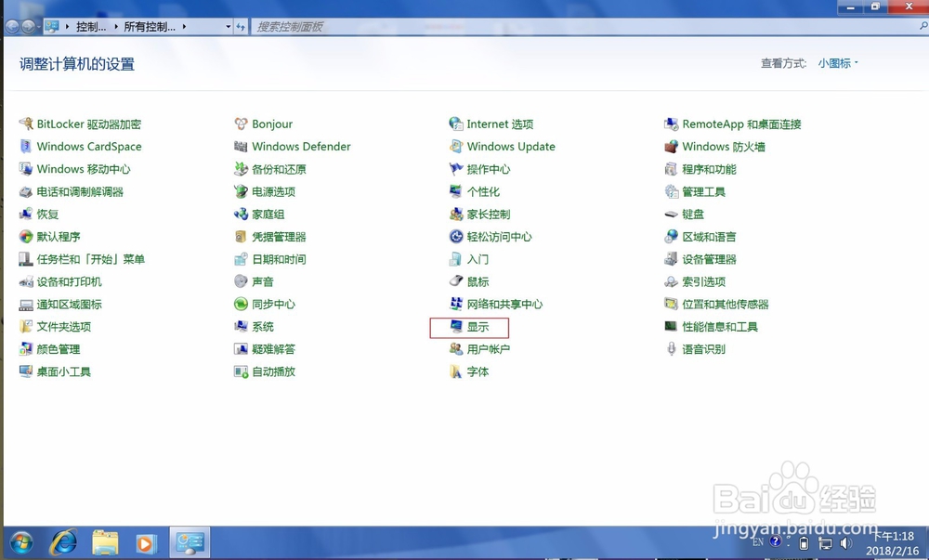Click the Windows Defender icon
This screenshot has width=929, height=560.
coord(241,146)
